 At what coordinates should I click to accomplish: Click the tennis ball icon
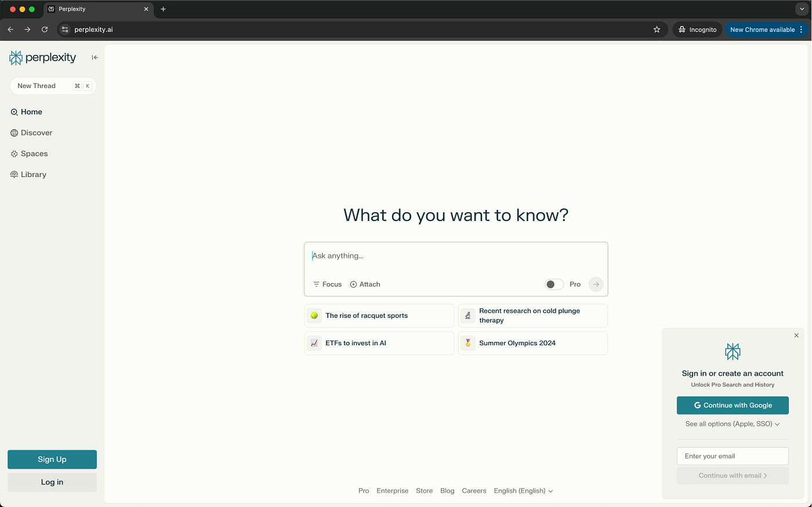[x=314, y=316]
